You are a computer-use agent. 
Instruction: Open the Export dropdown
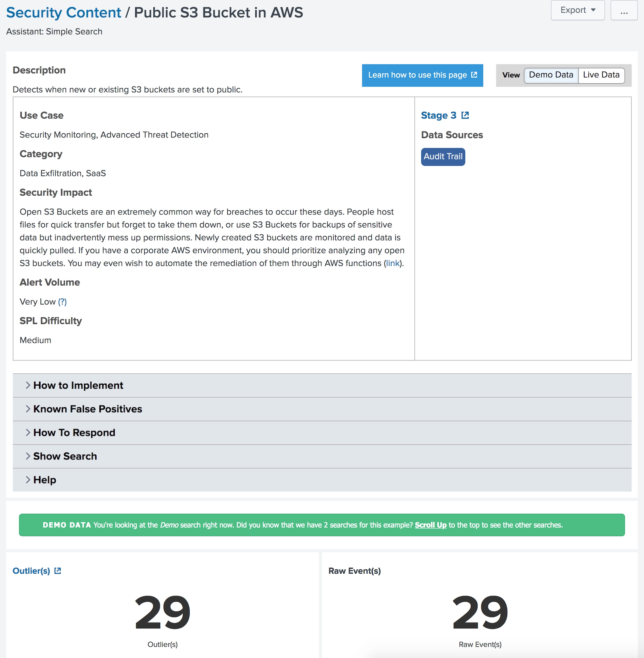(x=578, y=10)
